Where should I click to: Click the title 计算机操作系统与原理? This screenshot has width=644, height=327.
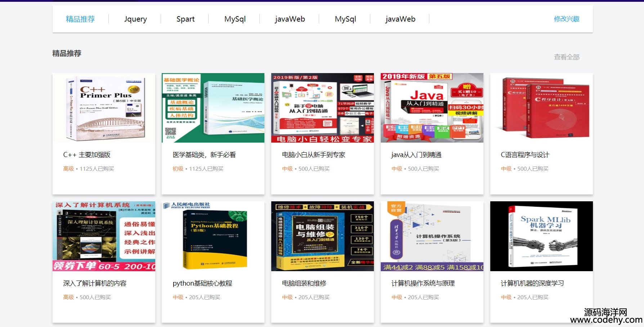[x=423, y=283]
